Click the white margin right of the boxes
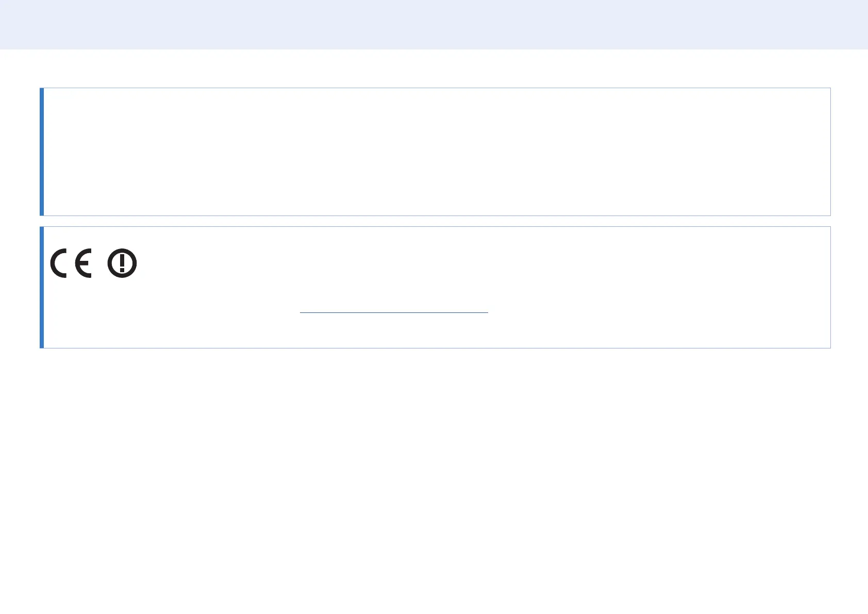Viewport: 868px width, 614px height. (x=849, y=217)
